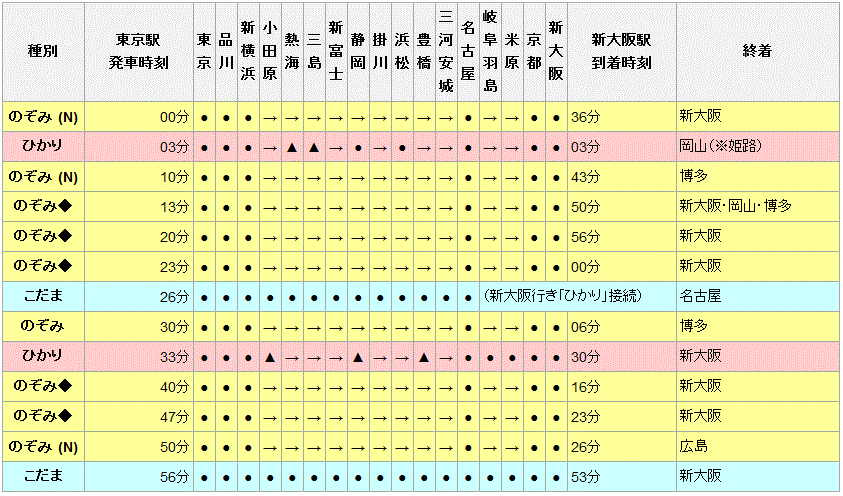The width and height of the screenshot is (843, 496).
Task: Click the ▲ under 熱海 in the 03分 ひかり row
Action: (x=292, y=147)
